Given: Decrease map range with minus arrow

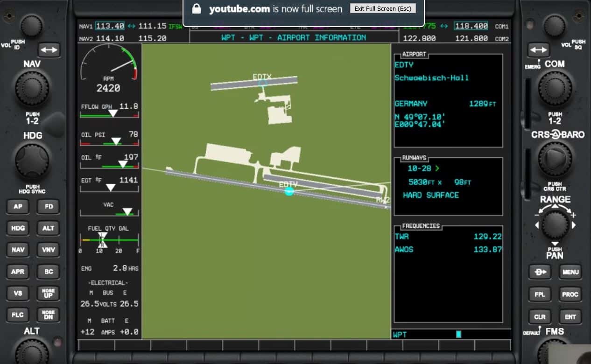Looking at the screenshot, I should (x=537, y=215).
